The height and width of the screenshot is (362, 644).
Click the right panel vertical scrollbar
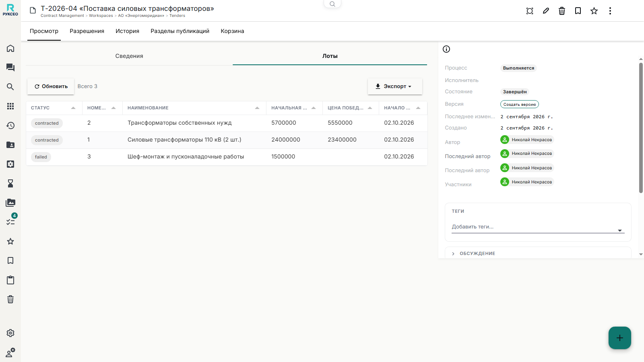[x=641, y=128]
